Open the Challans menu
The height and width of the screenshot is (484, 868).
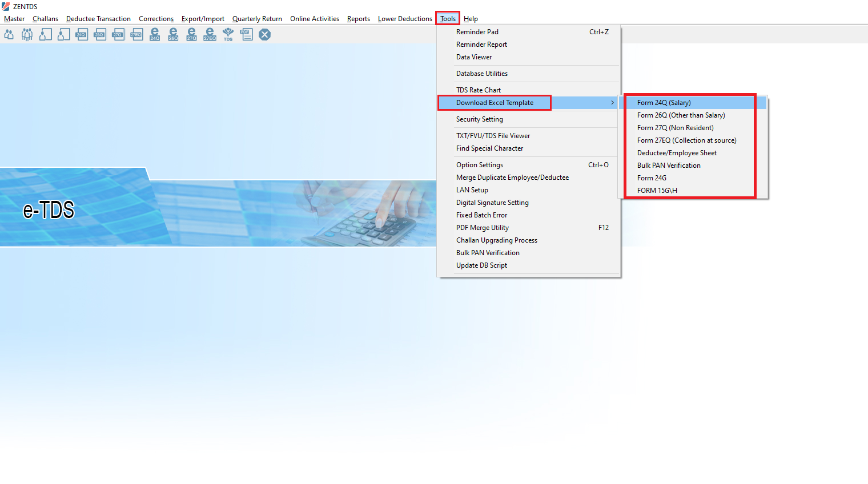(45, 19)
